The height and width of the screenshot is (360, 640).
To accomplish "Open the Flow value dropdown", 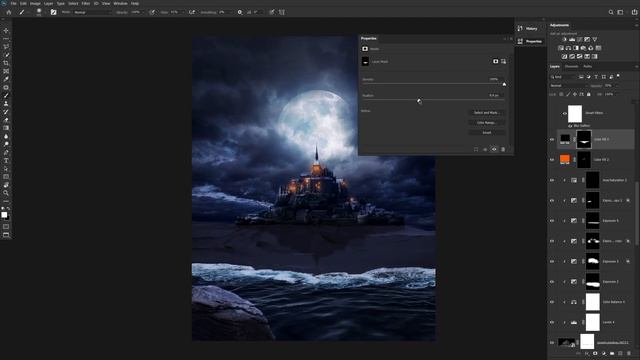I will click(x=176, y=12).
